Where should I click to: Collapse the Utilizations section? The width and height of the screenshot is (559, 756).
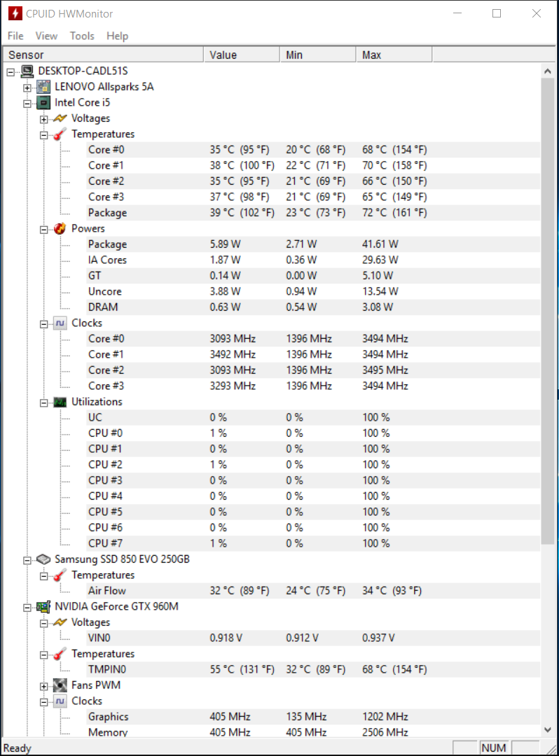[x=44, y=402]
